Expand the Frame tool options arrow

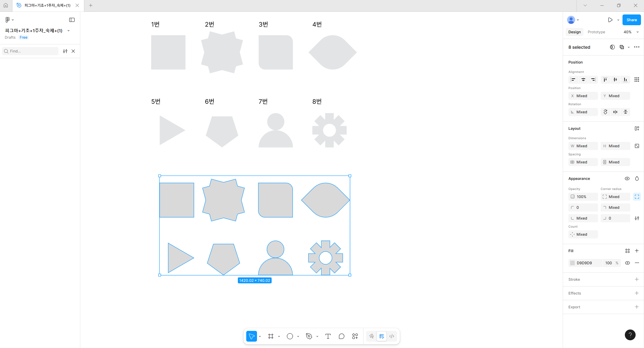tap(279, 336)
